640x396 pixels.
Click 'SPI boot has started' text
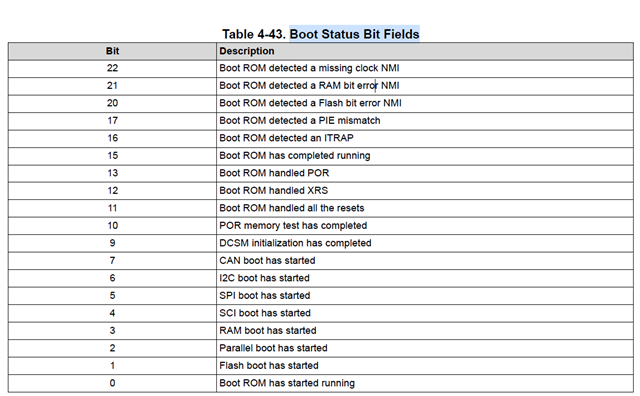click(x=264, y=296)
